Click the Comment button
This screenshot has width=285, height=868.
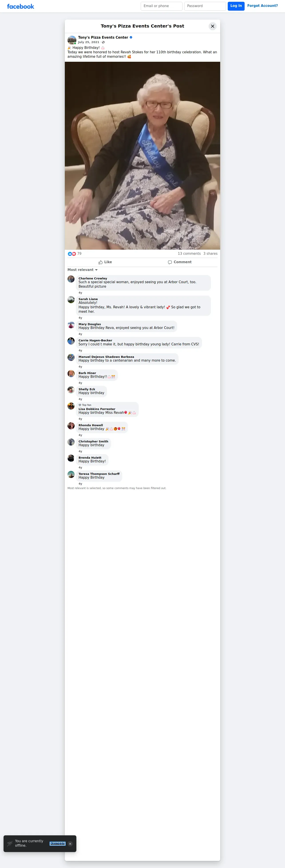click(x=180, y=262)
